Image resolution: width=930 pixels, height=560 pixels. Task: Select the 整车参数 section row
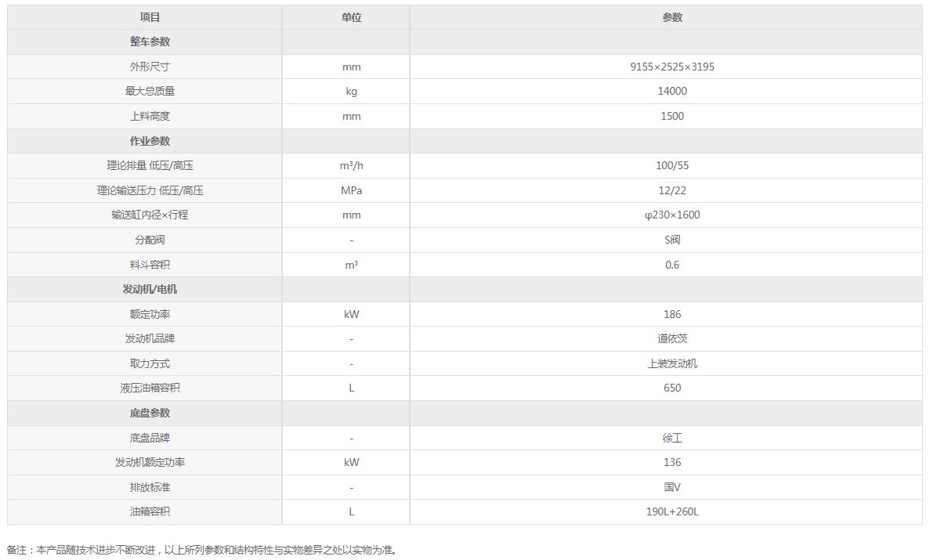click(465, 42)
